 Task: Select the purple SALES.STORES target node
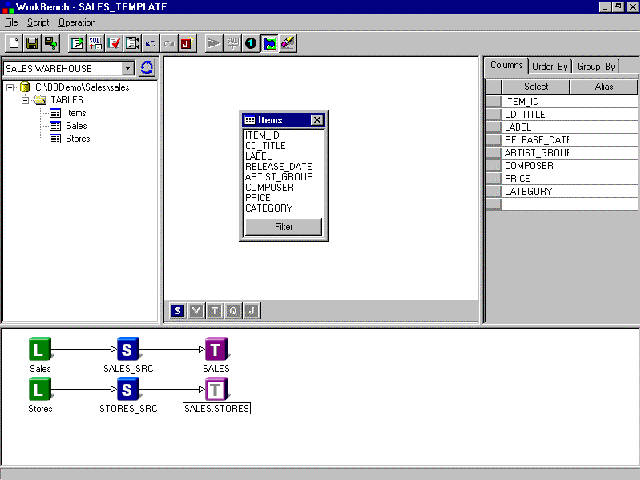click(217, 390)
